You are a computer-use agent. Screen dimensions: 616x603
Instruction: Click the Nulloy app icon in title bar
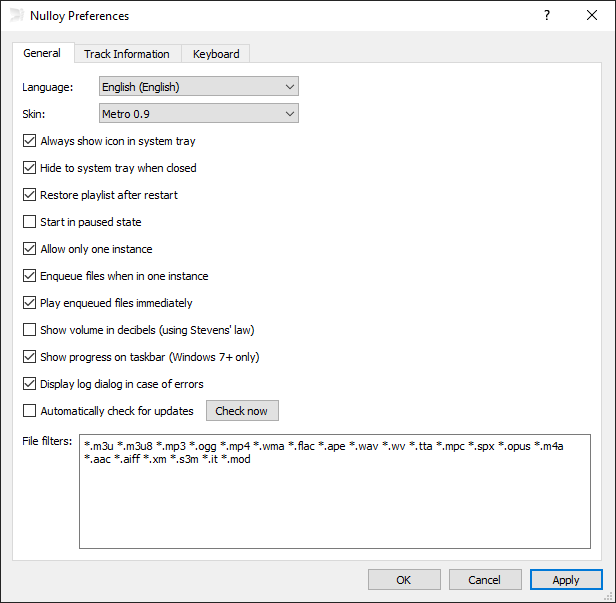[x=16, y=15]
